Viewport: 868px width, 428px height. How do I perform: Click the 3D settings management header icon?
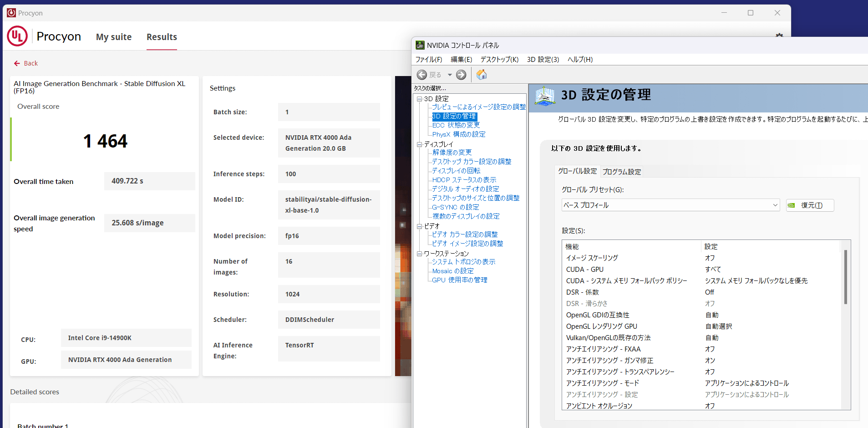[x=544, y=96]
